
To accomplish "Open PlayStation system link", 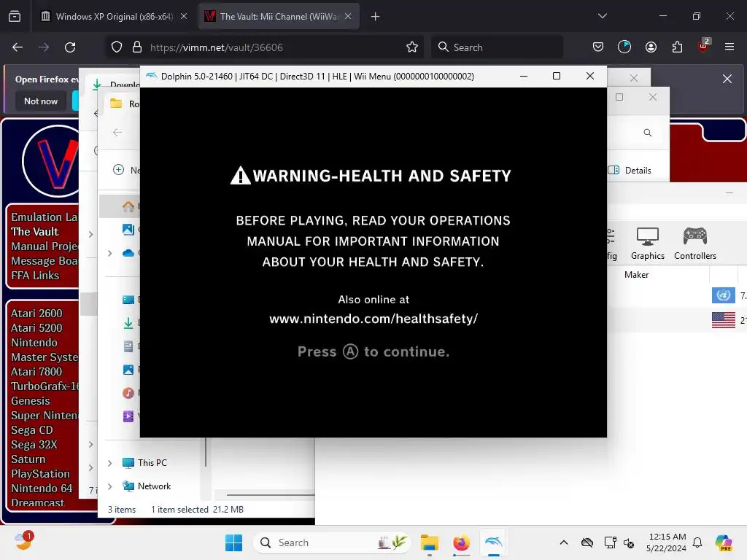I will (40, 474).
